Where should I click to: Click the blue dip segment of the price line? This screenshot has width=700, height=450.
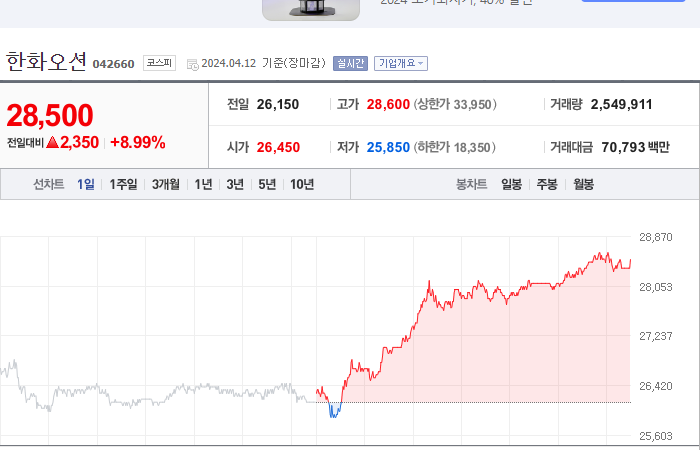coord(335,410)
